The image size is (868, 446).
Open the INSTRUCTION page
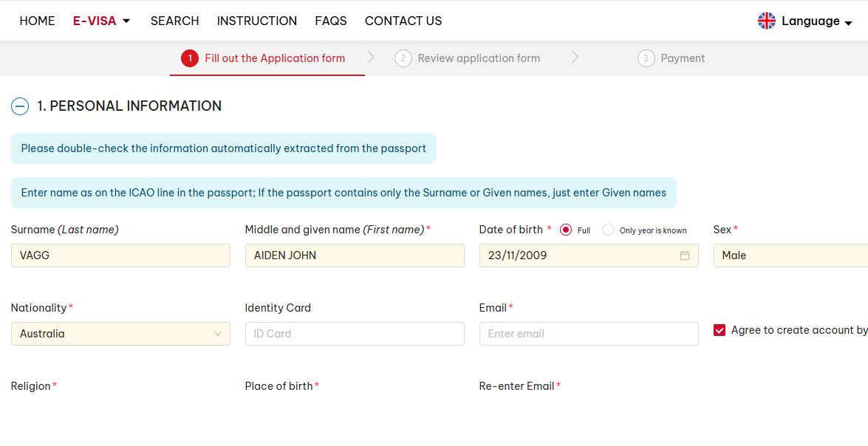tap(256, 21)
